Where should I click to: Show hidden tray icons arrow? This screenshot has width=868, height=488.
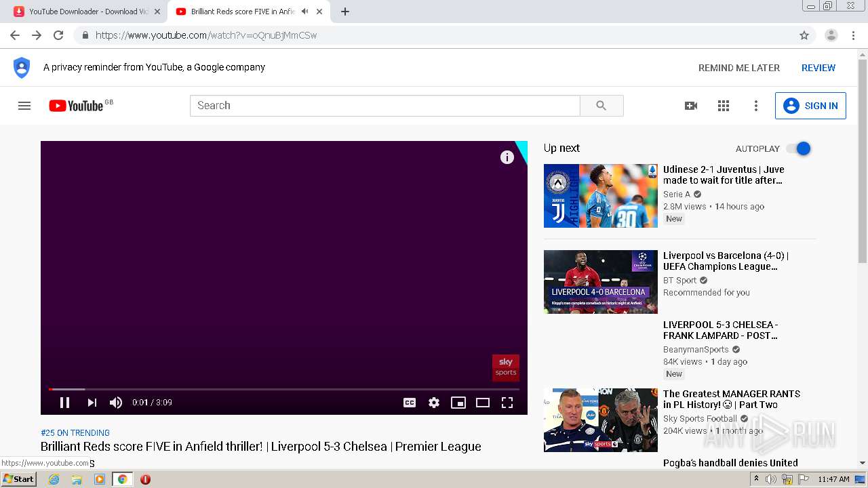[757, 479]
